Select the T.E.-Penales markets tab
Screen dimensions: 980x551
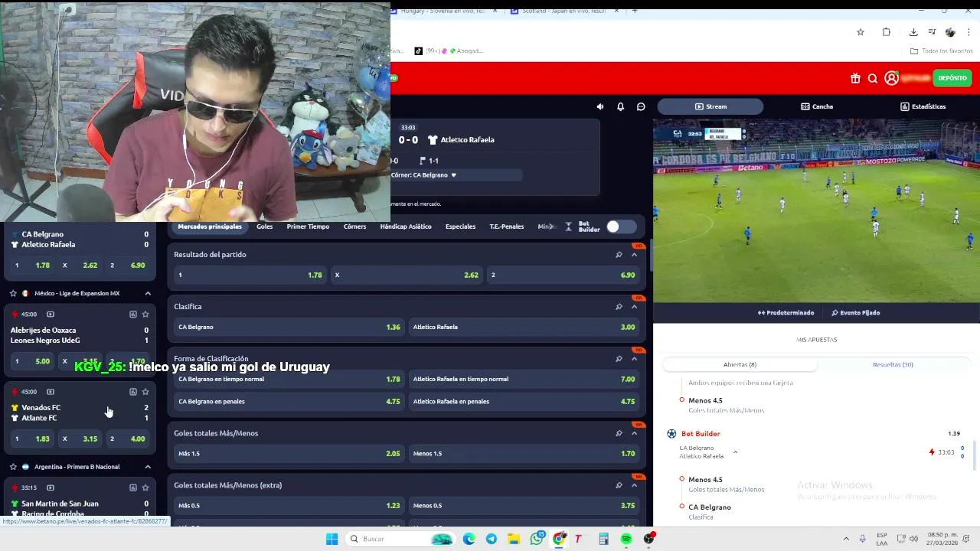point(507,227)
